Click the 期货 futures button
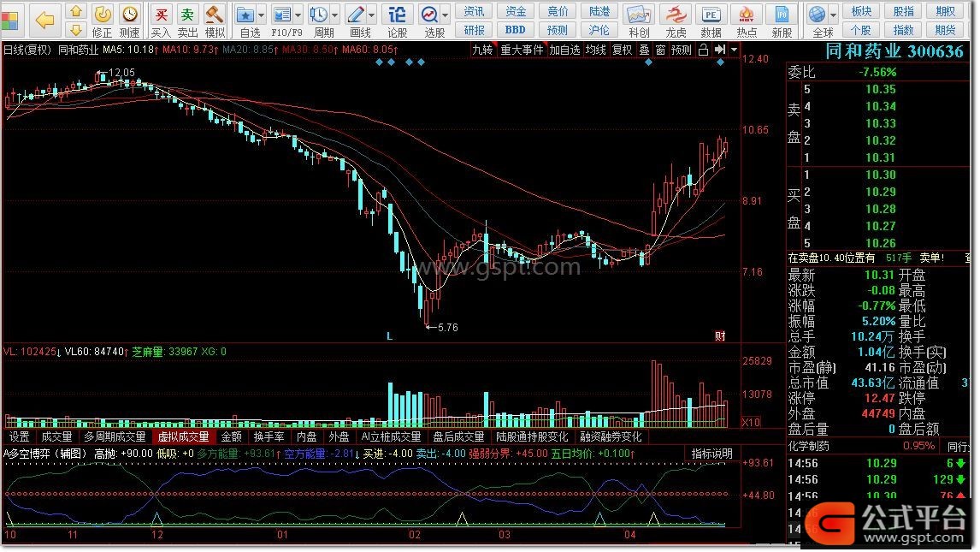Image resolution: width=980 pixels, height=552 pixels. pos(945,30)
